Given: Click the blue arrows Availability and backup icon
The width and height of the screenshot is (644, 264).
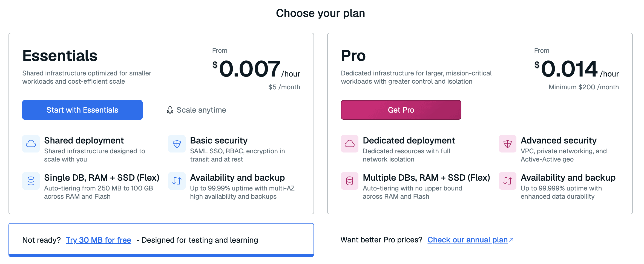Looking at the screenshot, I should (177, 181).
